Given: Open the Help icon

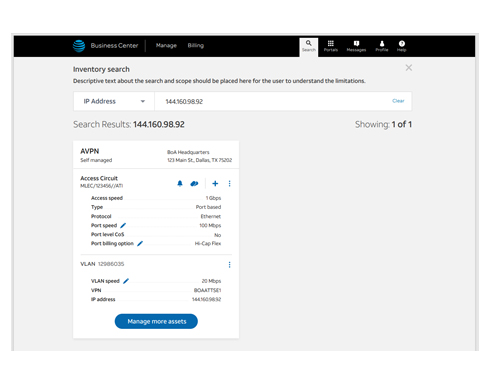Looking at the screenshot, I should click(402, 46).
